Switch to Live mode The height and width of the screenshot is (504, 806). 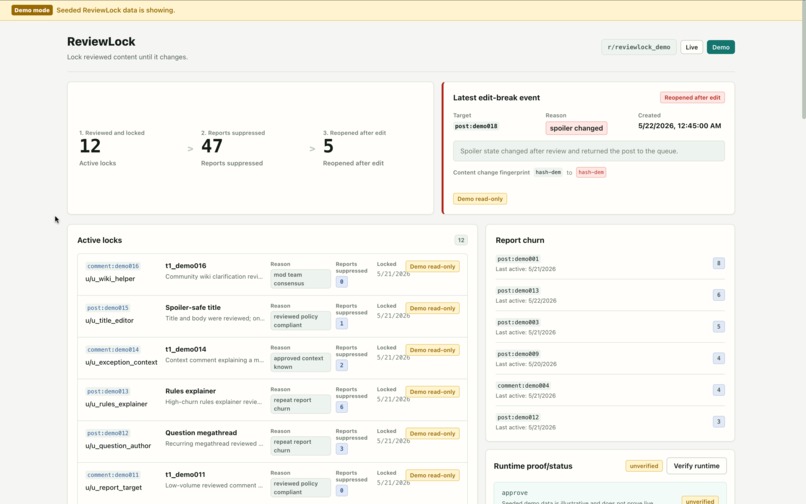coord(691,47)
